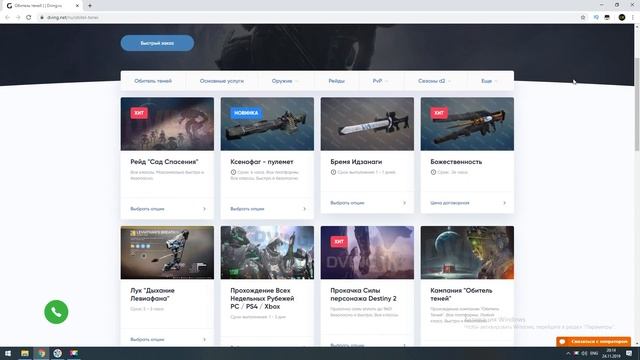Open Компания "Обитель теней" title link
Screen dimensions: 640x360
point(461,294)
